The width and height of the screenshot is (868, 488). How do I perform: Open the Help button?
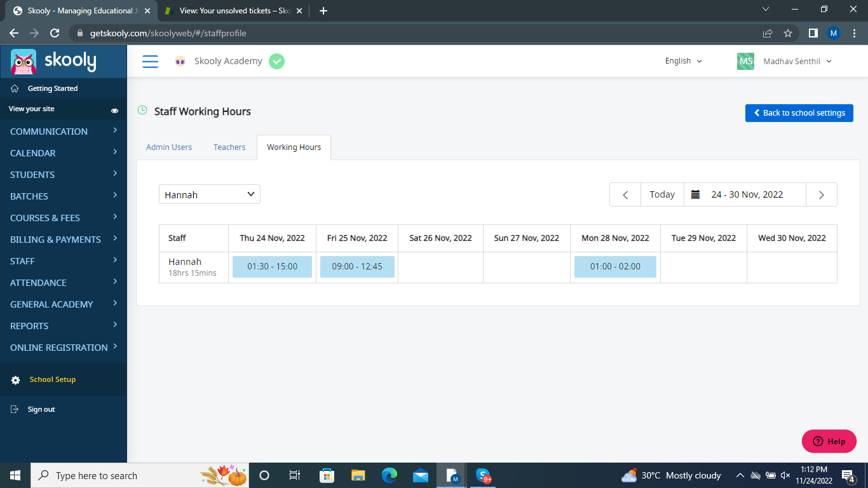click(829, 441)
